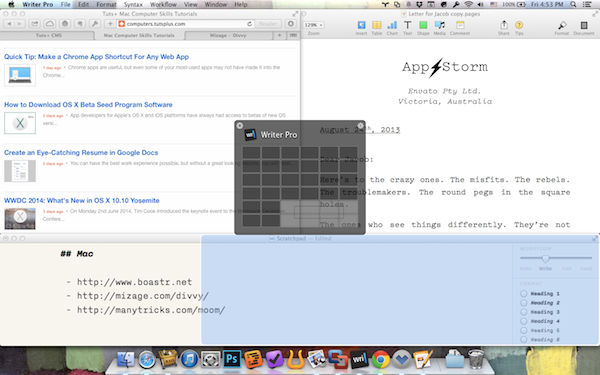Click the Safari share button
The width and height of the screenshot is (600, 375).
[34, 24]
